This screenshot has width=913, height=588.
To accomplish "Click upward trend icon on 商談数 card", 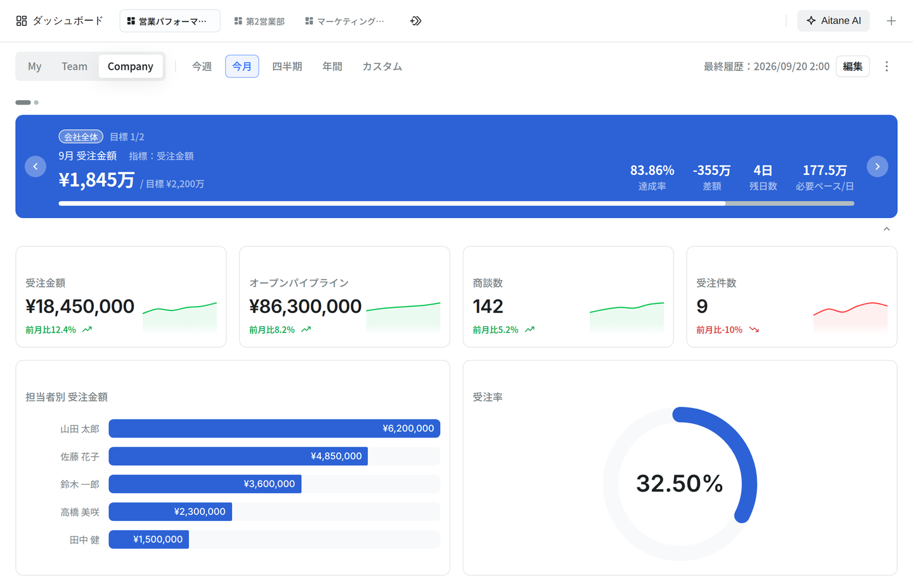I will click(529, 329).
